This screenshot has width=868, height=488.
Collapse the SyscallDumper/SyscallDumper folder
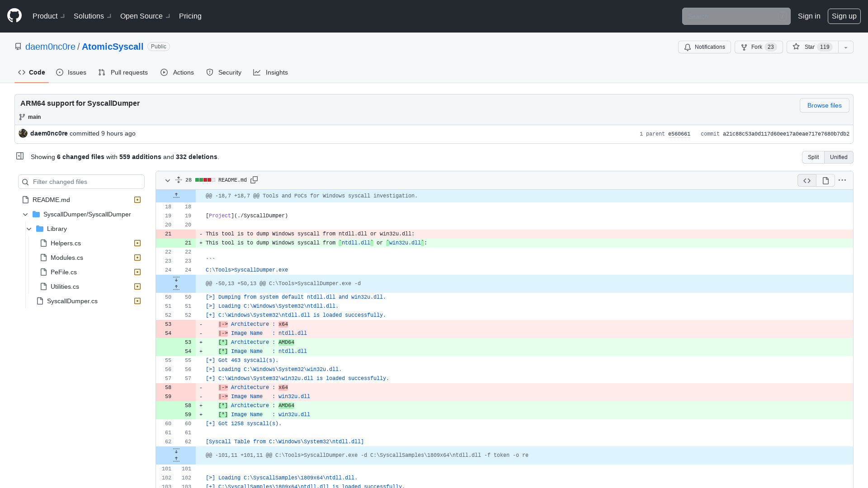[25, 214]
